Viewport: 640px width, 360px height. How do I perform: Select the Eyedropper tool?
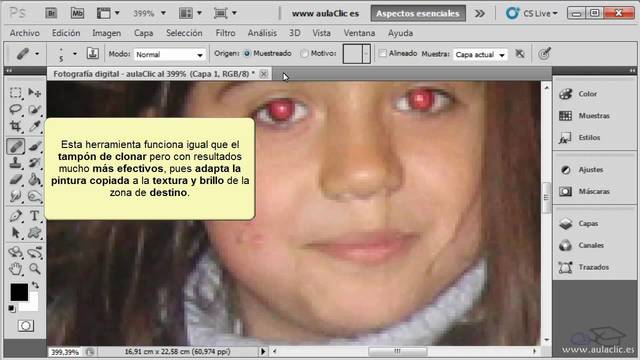35,126
